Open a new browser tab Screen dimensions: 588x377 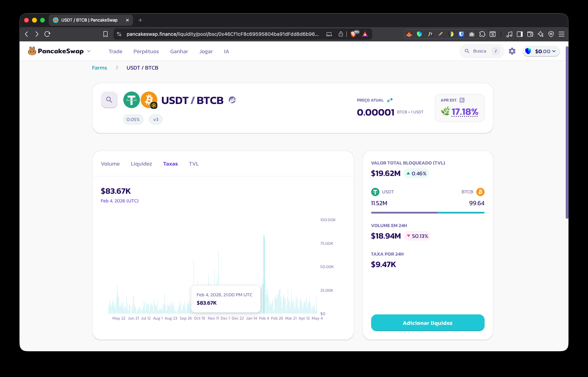click(140, 20)
